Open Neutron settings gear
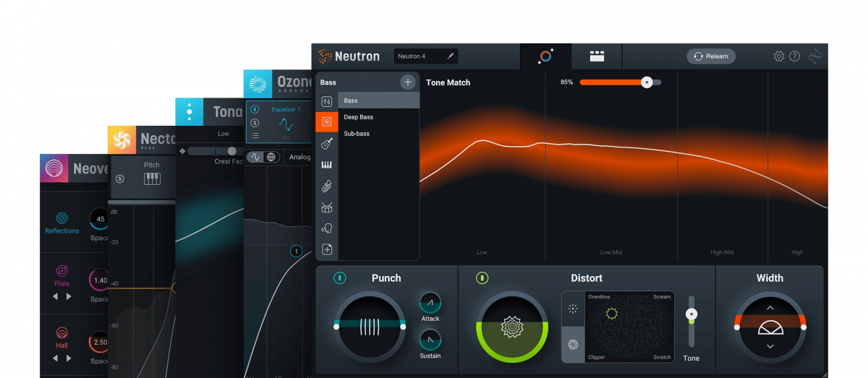868x378 pixels. (x=778, y=56)
